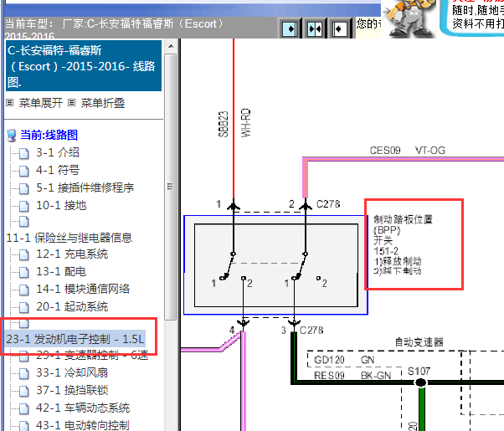Open tree item 5-1 接插件维修程序
This screenshot has height=431, width=504.
point(85,187)
